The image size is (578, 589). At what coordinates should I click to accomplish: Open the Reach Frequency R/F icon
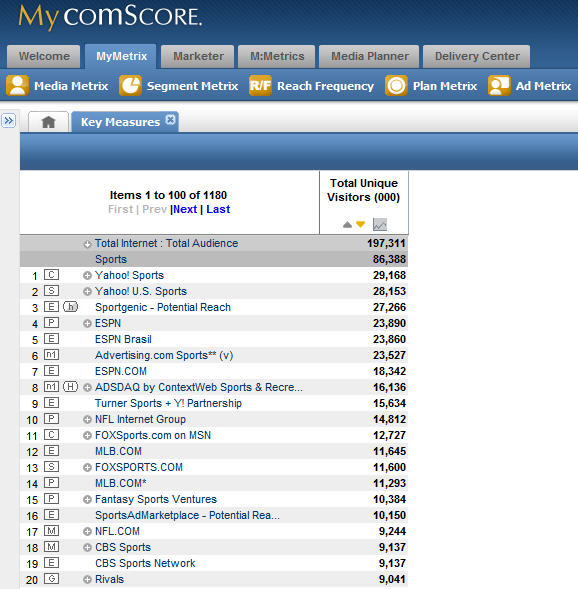click(x=260, y=86)
